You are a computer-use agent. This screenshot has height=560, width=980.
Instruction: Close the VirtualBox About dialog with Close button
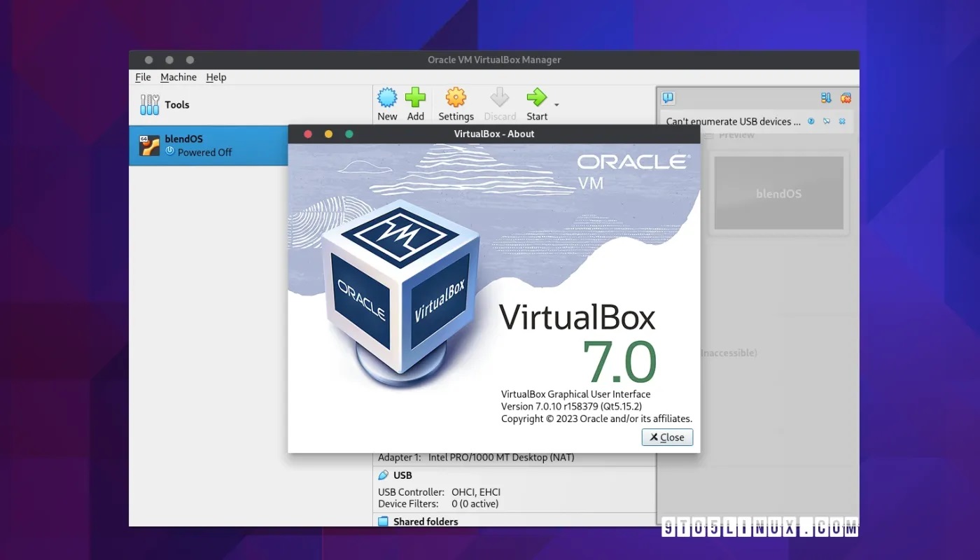[667, 437]
